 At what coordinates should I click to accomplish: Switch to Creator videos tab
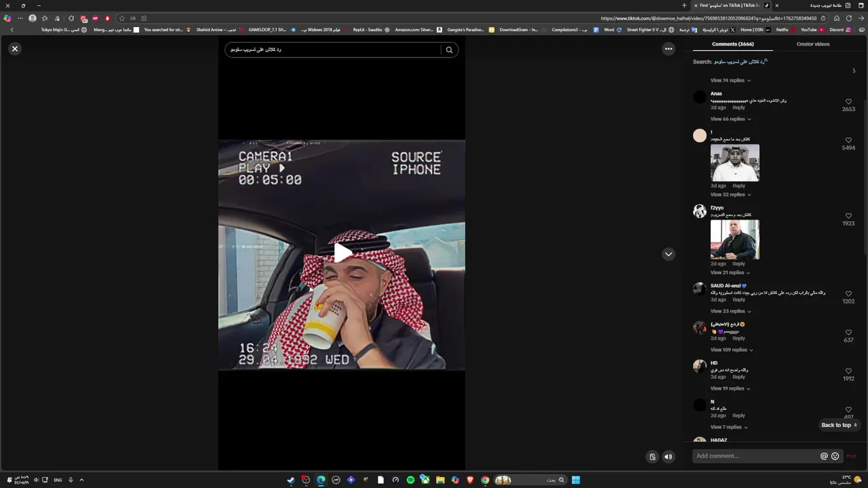coord(812,44)
